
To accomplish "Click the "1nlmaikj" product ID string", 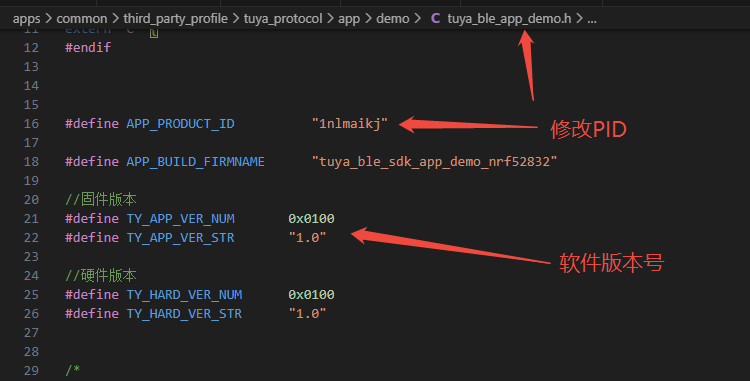I will click(x=350, y=123).
